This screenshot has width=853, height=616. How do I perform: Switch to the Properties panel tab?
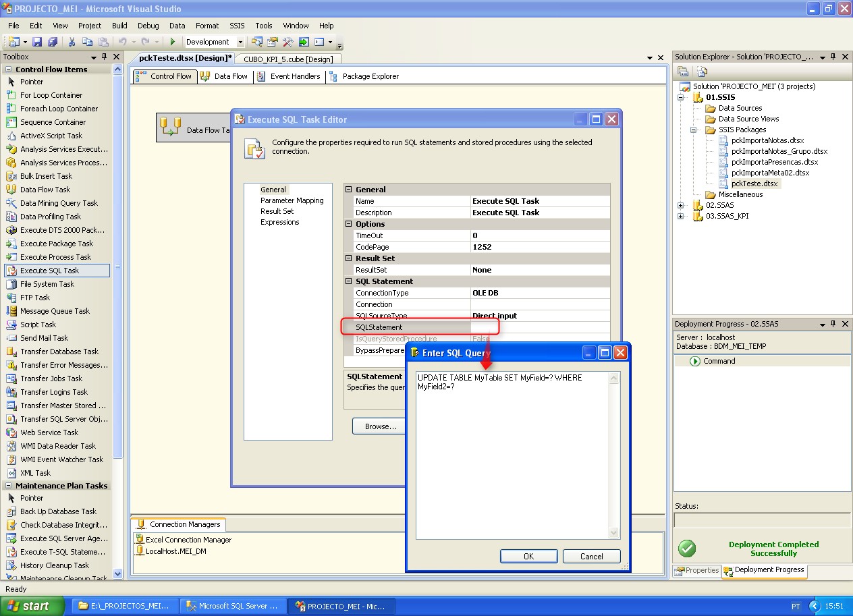pos(697,571)
